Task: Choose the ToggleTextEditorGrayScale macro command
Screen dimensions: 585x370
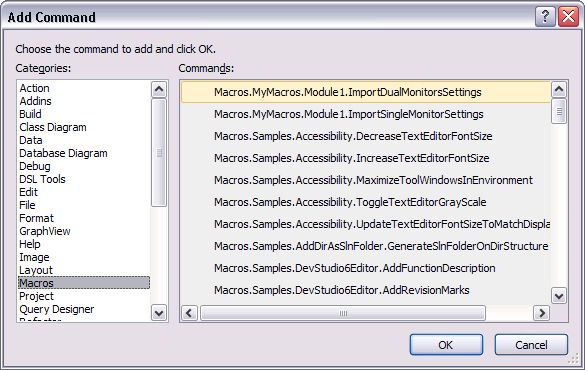Action: (366, 202)
